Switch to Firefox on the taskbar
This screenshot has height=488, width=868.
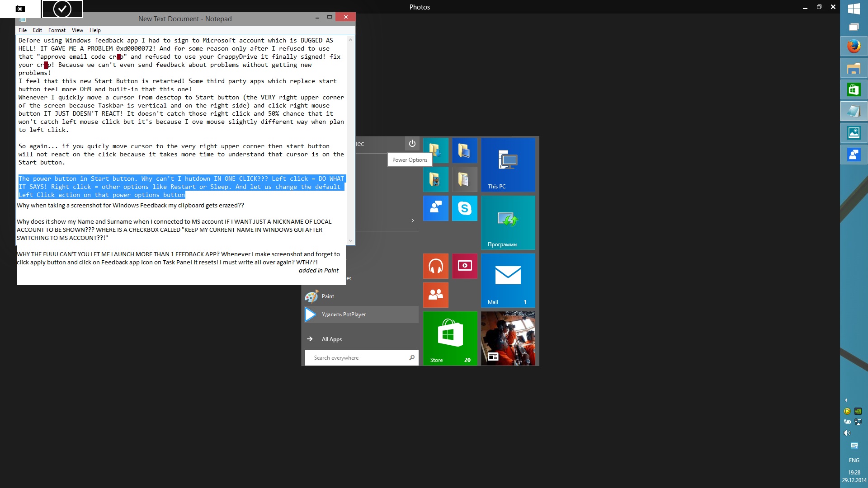(854, 47)
